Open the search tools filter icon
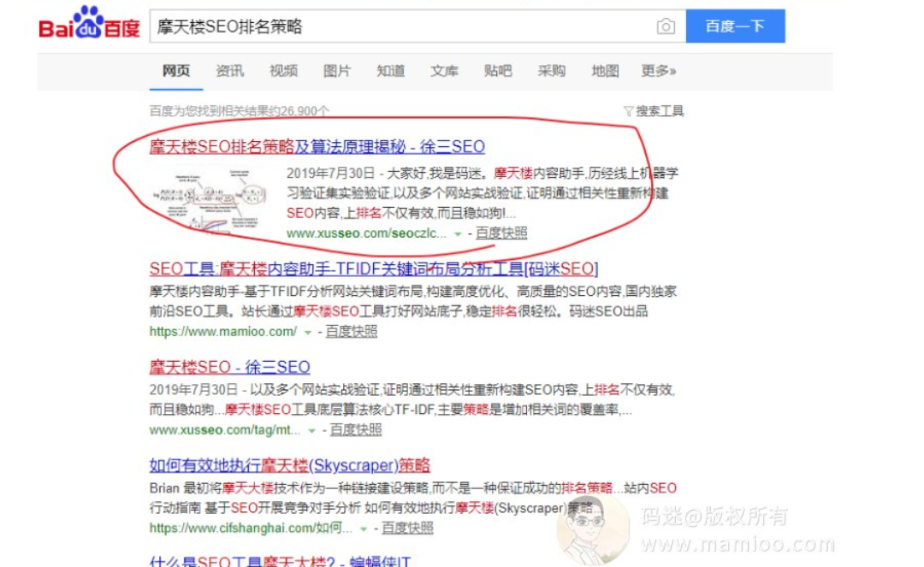924x567 pixels. coord(628,110)
